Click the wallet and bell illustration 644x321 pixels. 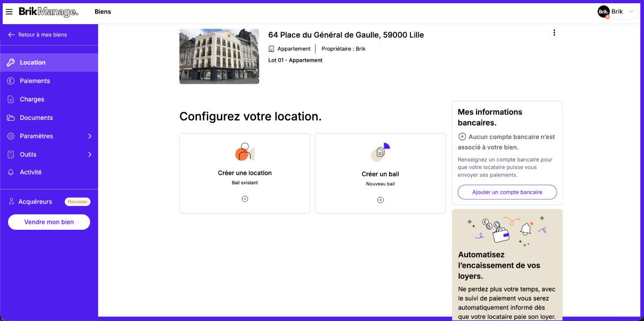(x=507, y=230)
